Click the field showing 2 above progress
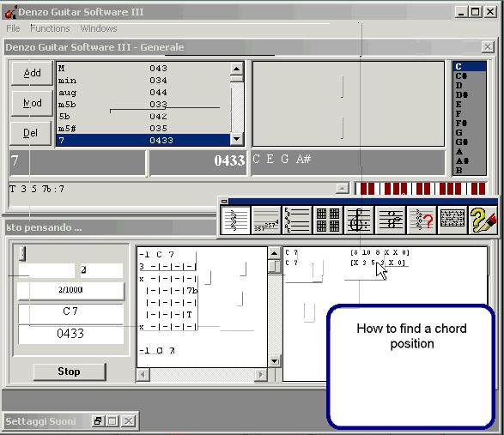This screenshot has width=504, height=435. click(x=101, y=270)
